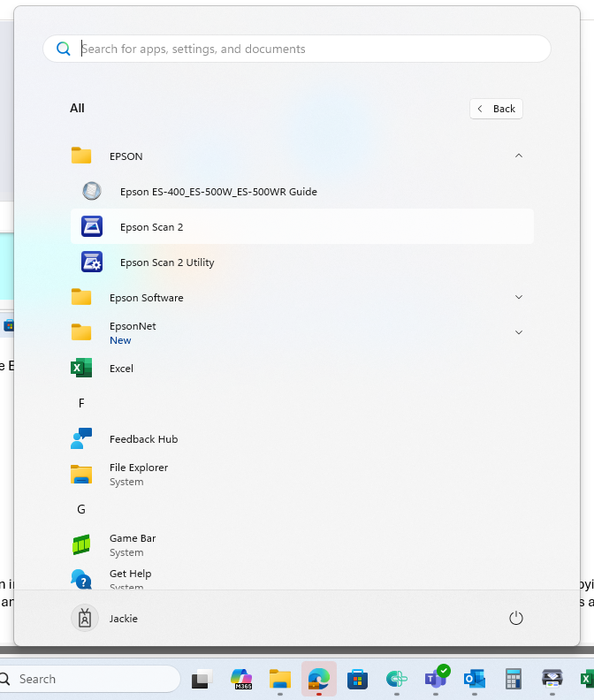The image size is (594, 700).
Task: Open Outlook on the taskbar
Action: [475, 679]
